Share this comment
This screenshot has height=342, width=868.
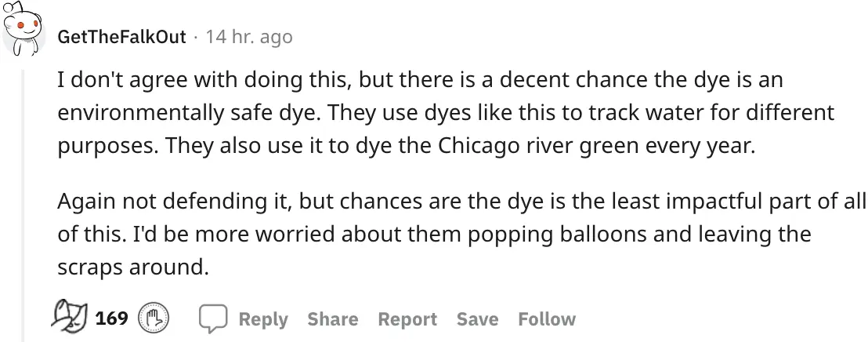332,319
